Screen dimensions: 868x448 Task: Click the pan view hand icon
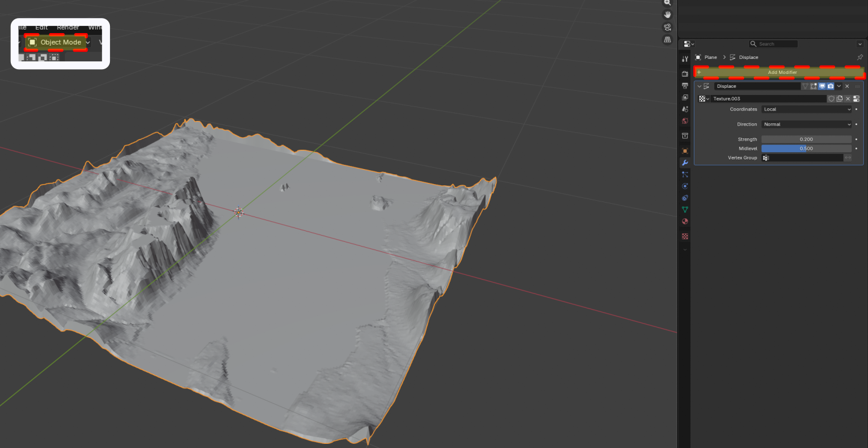(667, 14)
